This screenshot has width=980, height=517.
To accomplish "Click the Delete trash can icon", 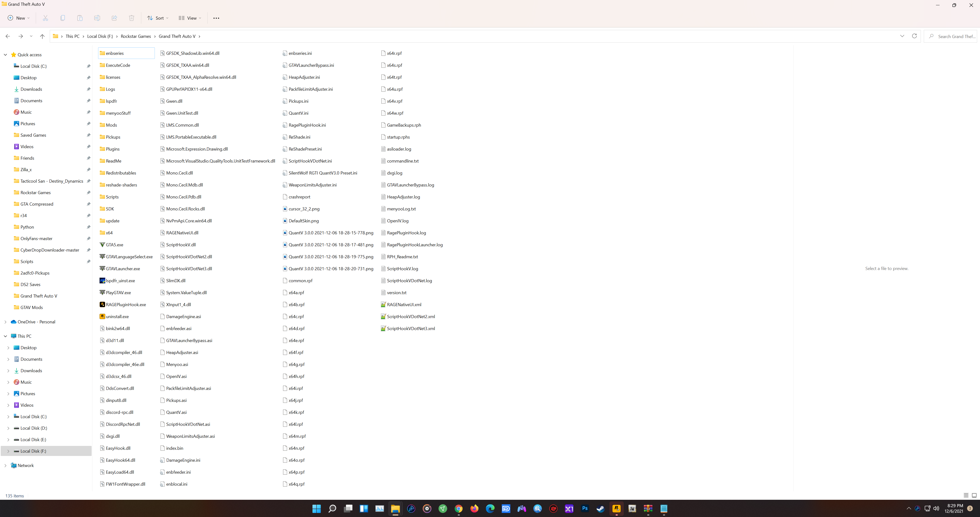I will (132, 18).
